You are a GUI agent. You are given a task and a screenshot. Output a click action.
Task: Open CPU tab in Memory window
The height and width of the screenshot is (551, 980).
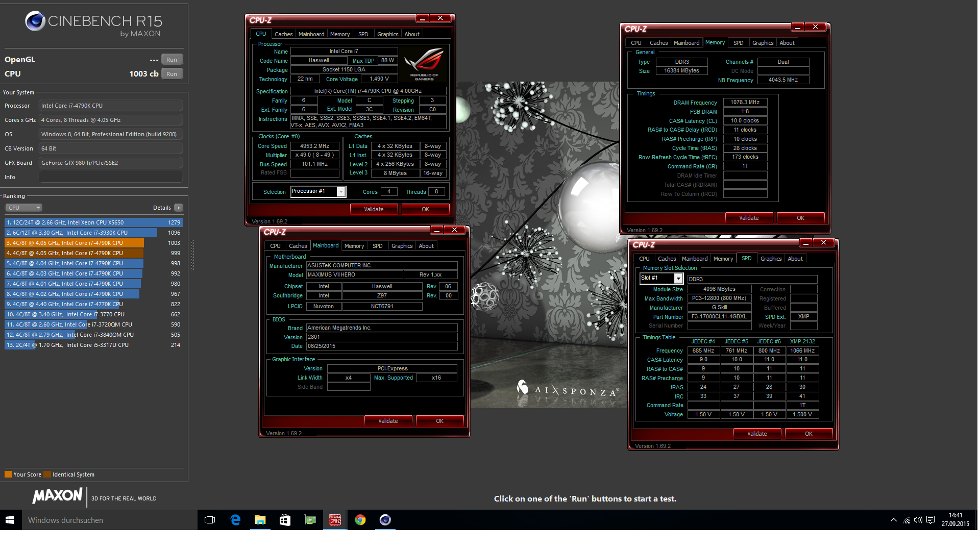[636, 43]
